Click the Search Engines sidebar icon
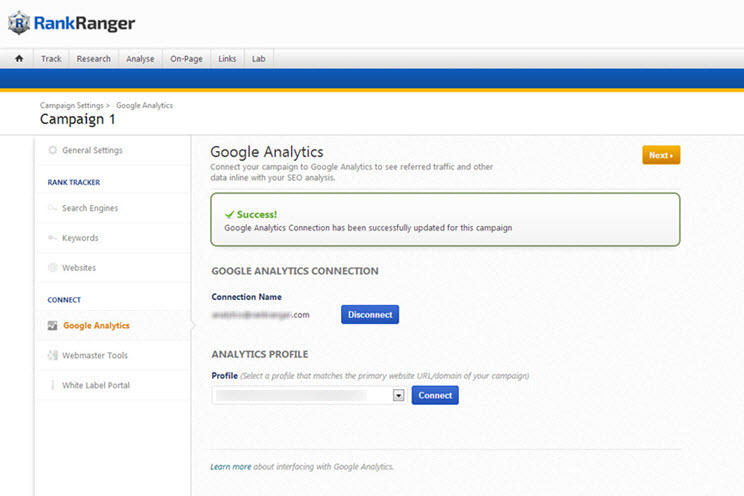The height and width of the screenshot is (496, 744). point(53,208)
